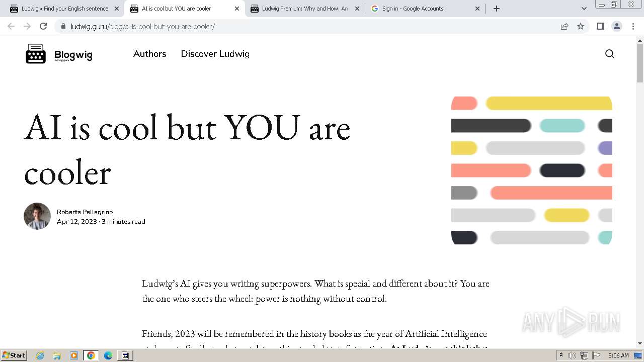Close the 'AI is cool but YOU are cooler' tab
The width and height of the screenshot is (644, 362).
(x=237, y=9)
